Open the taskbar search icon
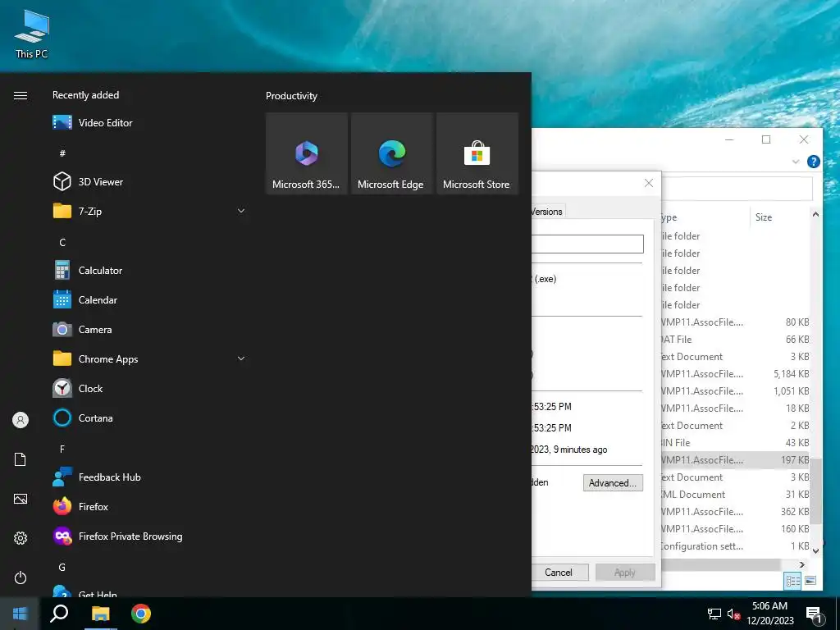This screenshot has height=630, width=840. 59,614
